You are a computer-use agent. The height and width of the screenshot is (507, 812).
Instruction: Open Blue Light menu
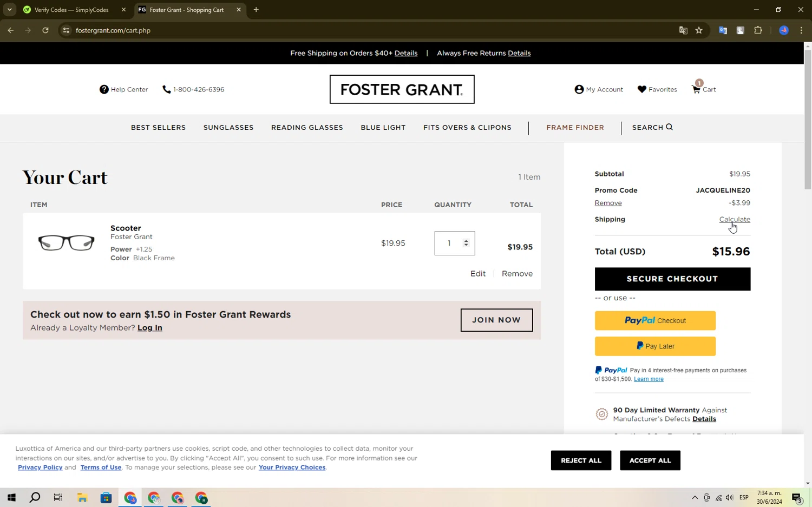(383, 128)
